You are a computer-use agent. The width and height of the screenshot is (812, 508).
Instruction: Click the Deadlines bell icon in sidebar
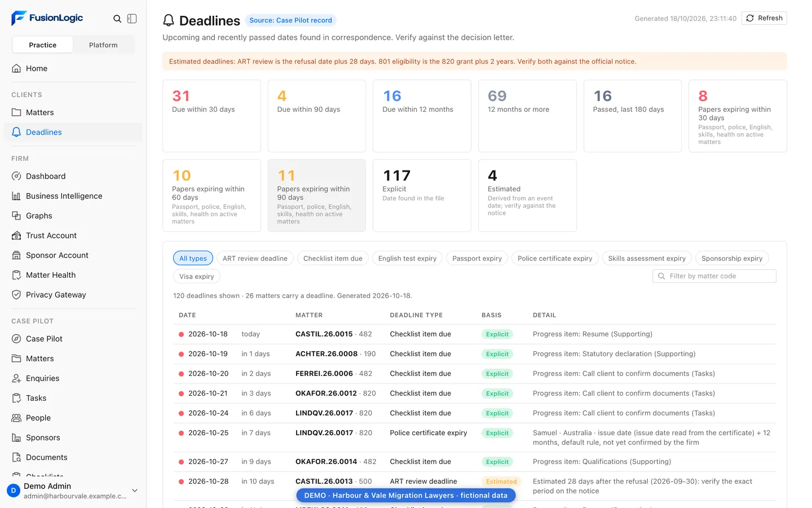point(16,132)
